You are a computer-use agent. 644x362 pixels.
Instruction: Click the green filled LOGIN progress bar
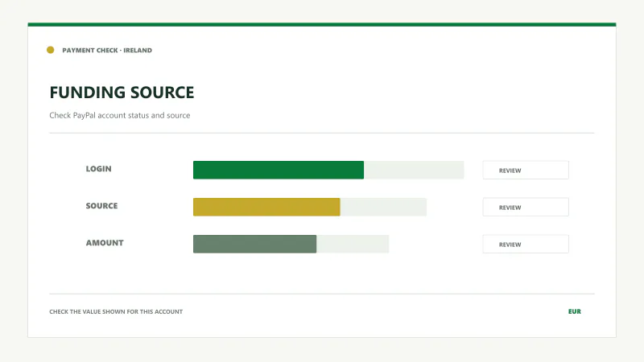[279, 170]
